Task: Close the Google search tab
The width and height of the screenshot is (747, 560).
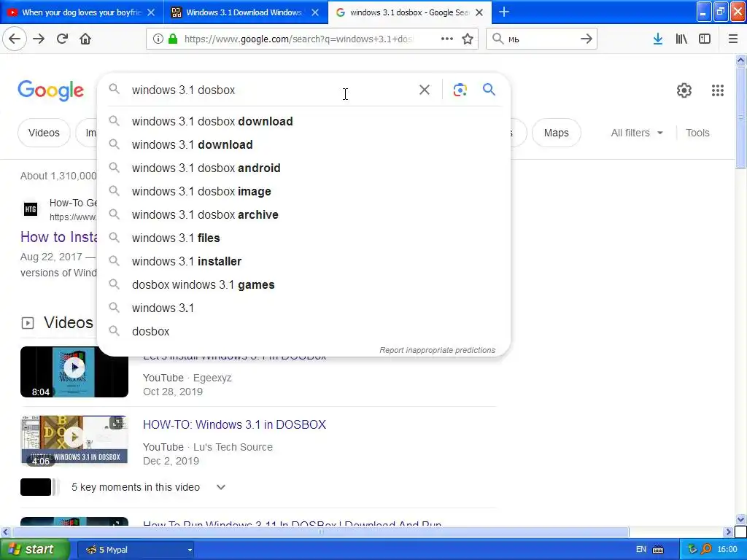Action: [x=480, y=12]
